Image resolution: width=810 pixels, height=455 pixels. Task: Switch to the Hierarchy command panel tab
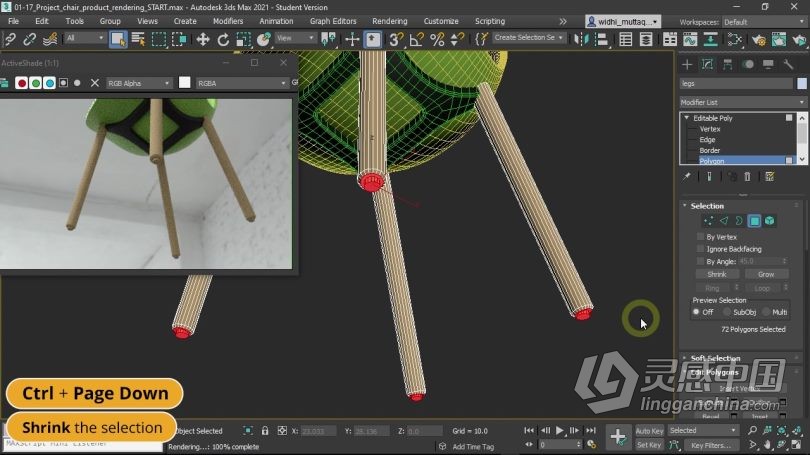pyautogui.click(x=727, y=64)
